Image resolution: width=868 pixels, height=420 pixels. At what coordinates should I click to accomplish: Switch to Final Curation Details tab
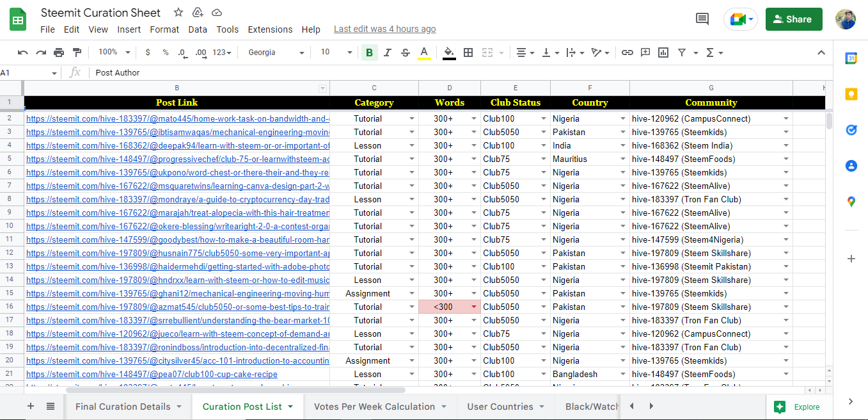pyautogui.click(x=129, y=407)
